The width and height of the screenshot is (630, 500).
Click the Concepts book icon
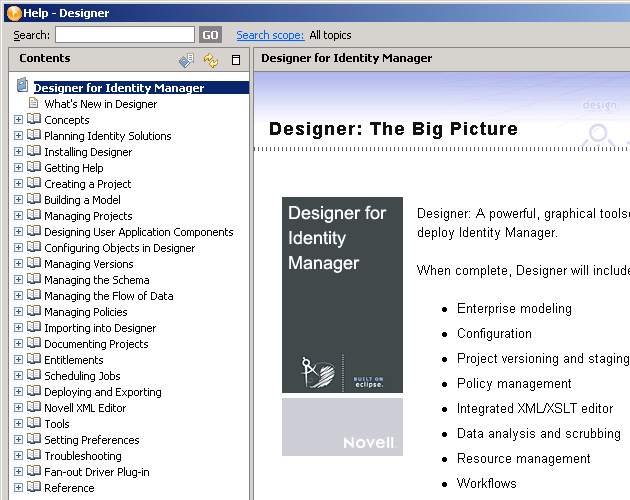point(34,119)
